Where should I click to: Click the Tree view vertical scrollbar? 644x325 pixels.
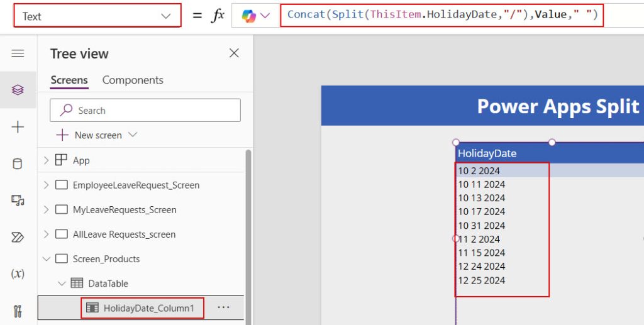click(248, 237)
